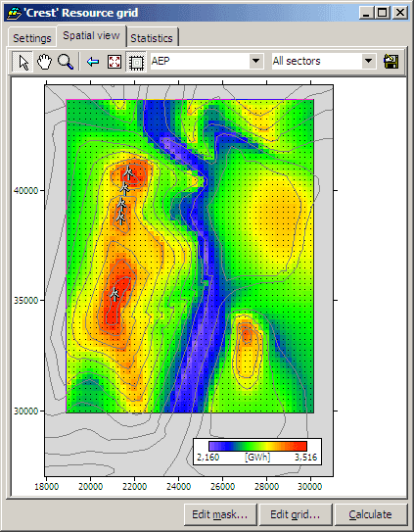Click the Edit mask... button
The height and width of the screenshot is (532, 414).
point(220,514)
